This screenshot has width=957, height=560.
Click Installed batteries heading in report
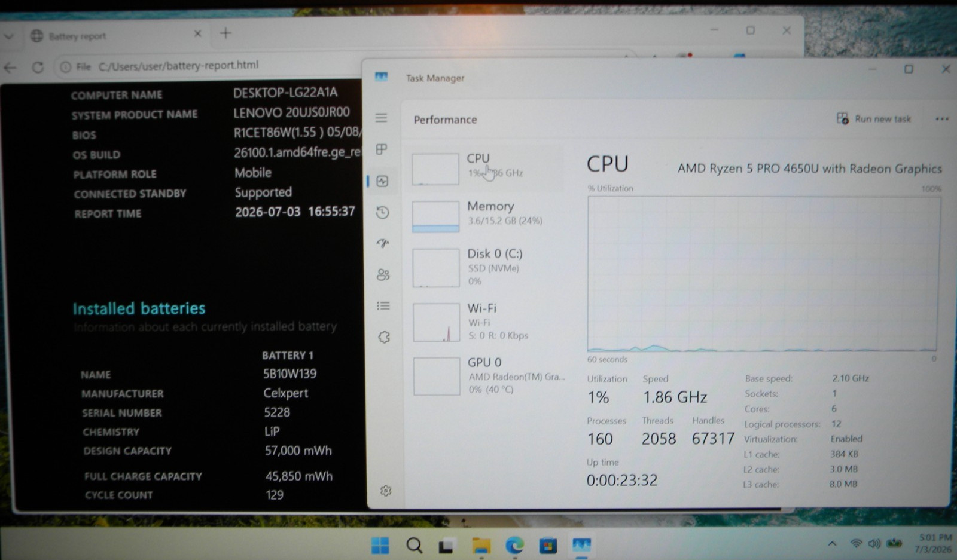coord(139,308)
